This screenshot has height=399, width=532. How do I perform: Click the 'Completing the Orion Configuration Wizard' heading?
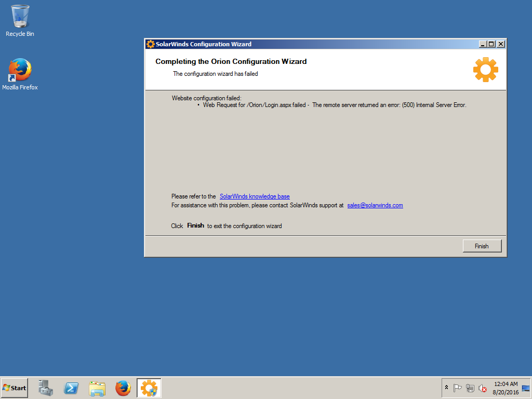click(x=231, y=61)
